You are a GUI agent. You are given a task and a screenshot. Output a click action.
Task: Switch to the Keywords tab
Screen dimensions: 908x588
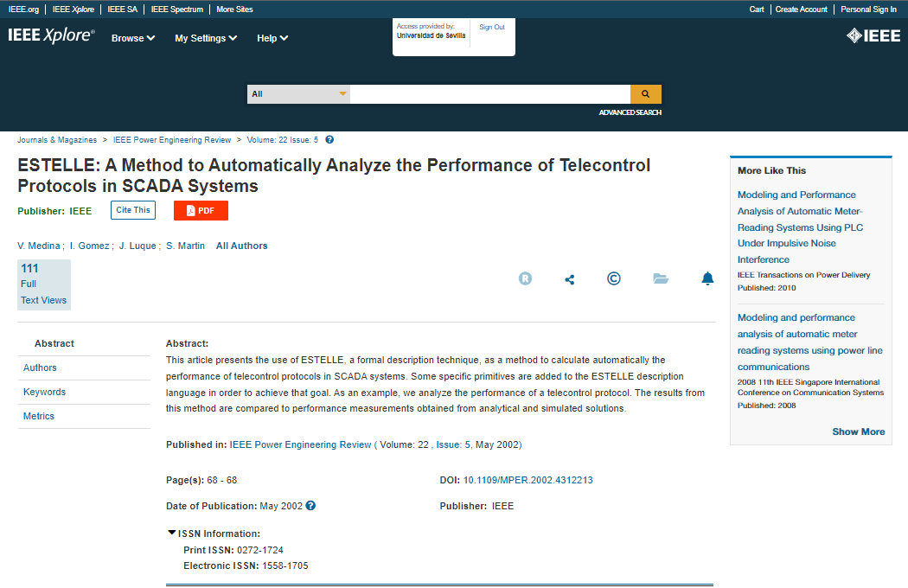[x=44, y=392]
